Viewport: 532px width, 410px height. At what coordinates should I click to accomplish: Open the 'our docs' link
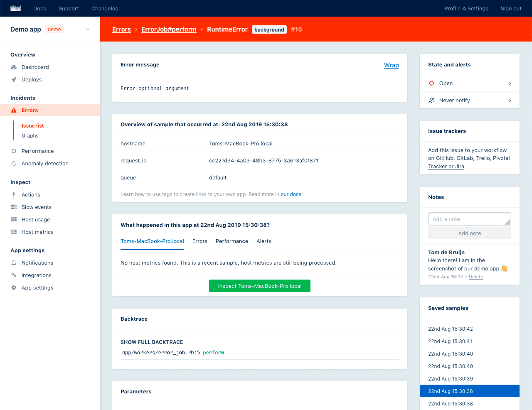coord(291,194)
